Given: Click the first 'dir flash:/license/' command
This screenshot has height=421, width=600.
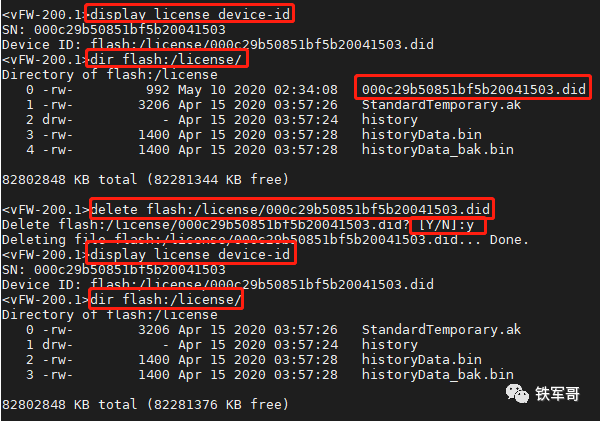Looking at the screenshot, I should tap(166, 60).
